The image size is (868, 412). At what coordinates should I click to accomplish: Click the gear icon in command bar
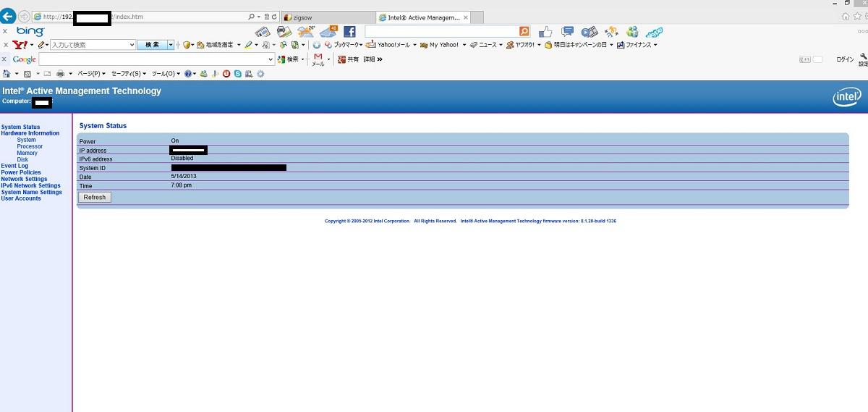pos(260,73)
